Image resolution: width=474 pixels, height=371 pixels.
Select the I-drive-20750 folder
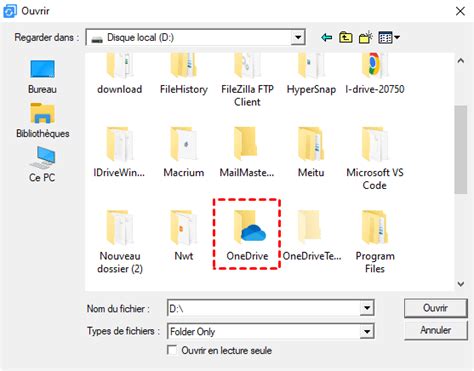coord(375,75)
